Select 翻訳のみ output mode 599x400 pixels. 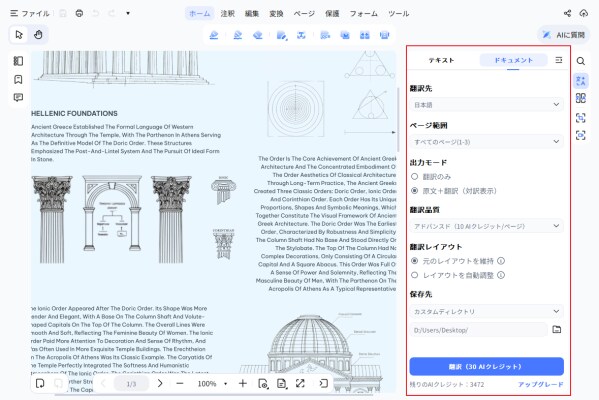coord(431,177)
